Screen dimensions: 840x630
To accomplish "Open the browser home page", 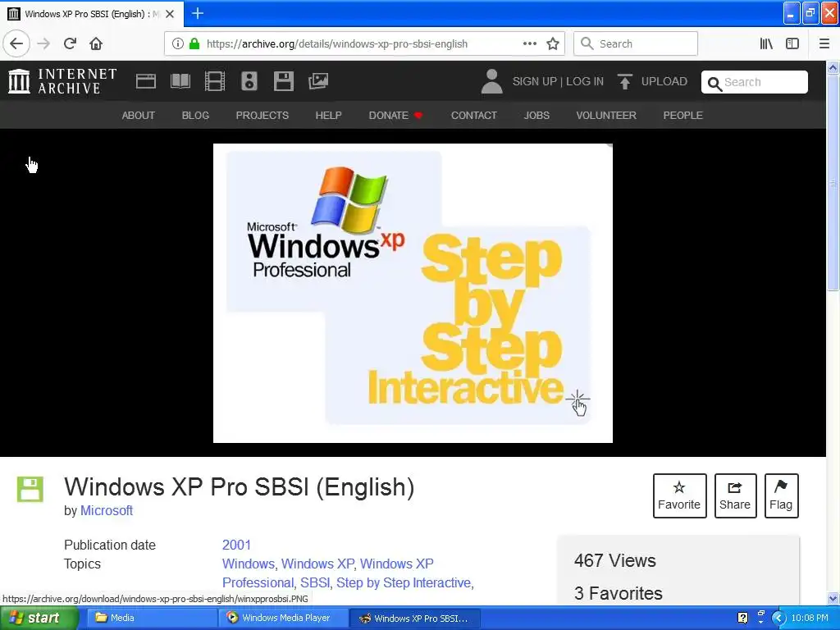I will [x=96, y=44].
